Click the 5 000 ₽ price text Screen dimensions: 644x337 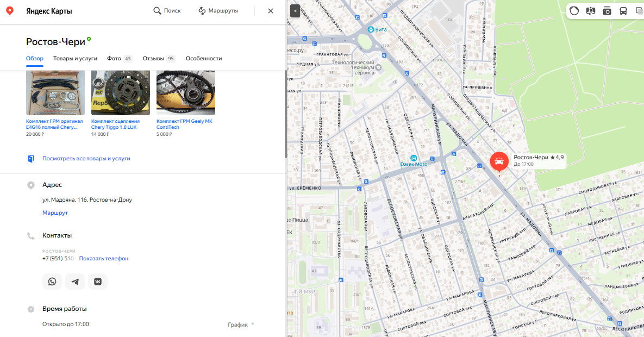(164, 134)
